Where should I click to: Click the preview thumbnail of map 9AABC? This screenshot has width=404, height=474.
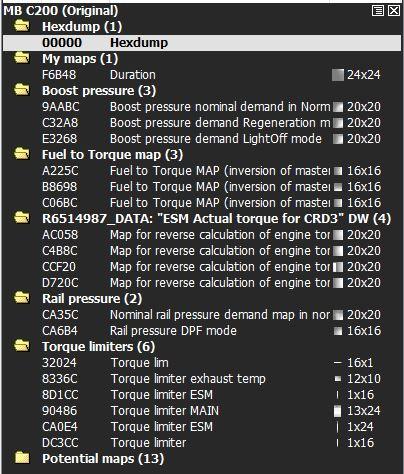click(338, 107)
